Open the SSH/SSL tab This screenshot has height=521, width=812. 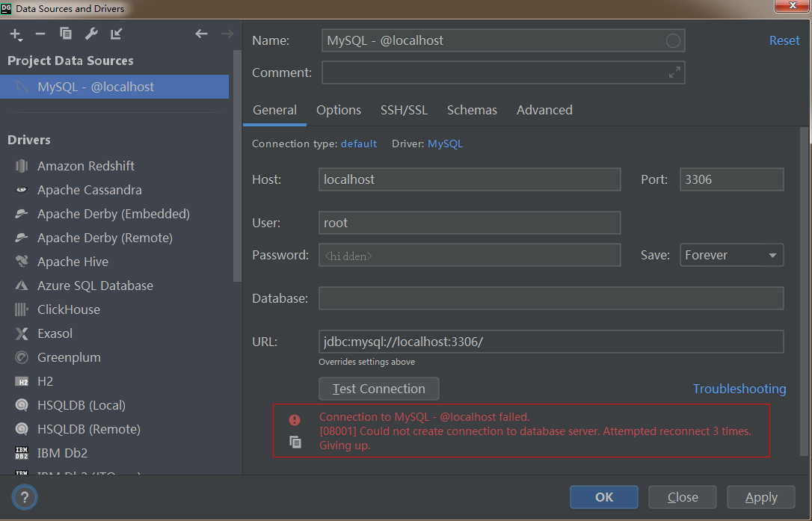click(404, 111)
